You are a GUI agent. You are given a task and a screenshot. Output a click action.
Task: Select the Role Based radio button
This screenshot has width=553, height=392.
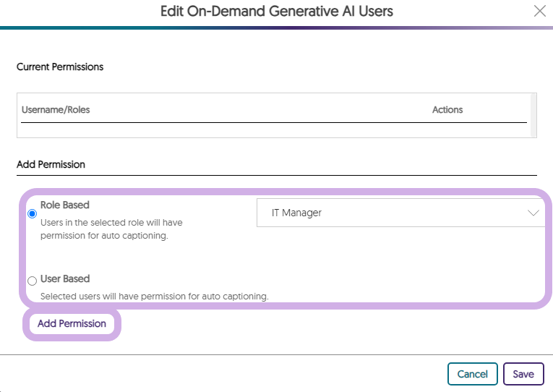(x=32, y=214)
